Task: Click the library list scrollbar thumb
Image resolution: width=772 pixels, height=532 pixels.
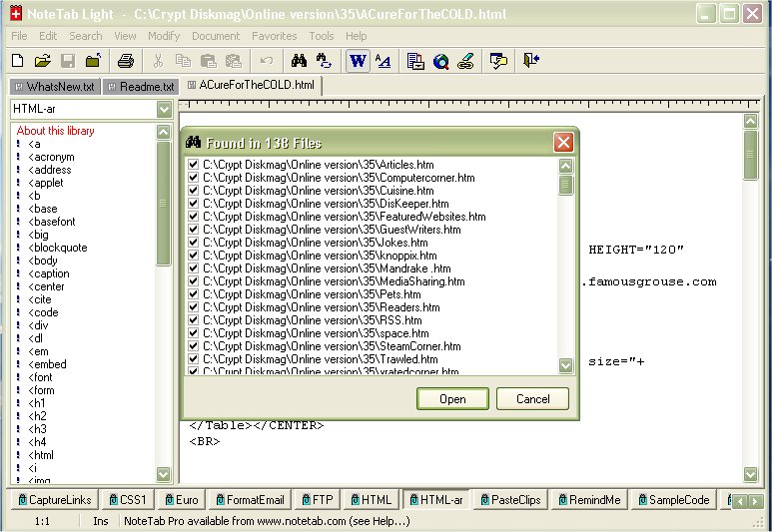Action: 163,204
